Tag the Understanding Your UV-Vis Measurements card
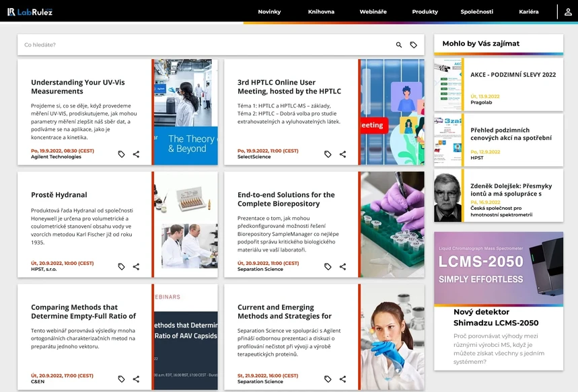578x392 pixels. tap(121, 154)
